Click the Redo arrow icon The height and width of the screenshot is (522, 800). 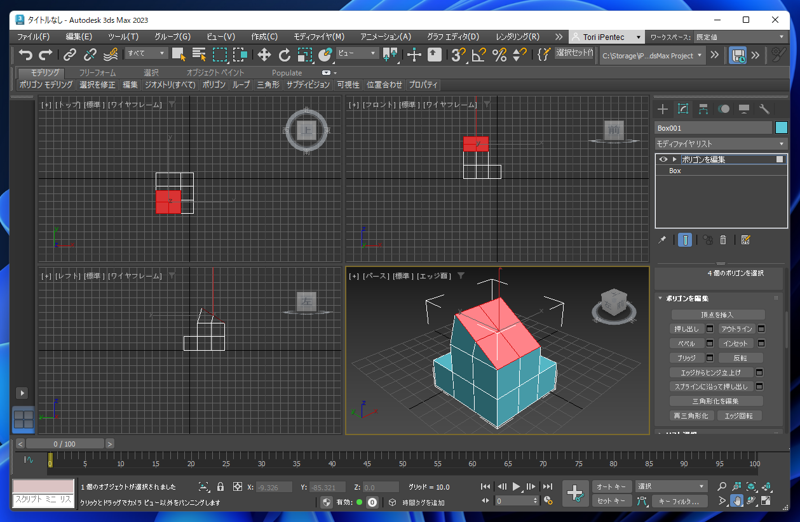tap(45, 54)
